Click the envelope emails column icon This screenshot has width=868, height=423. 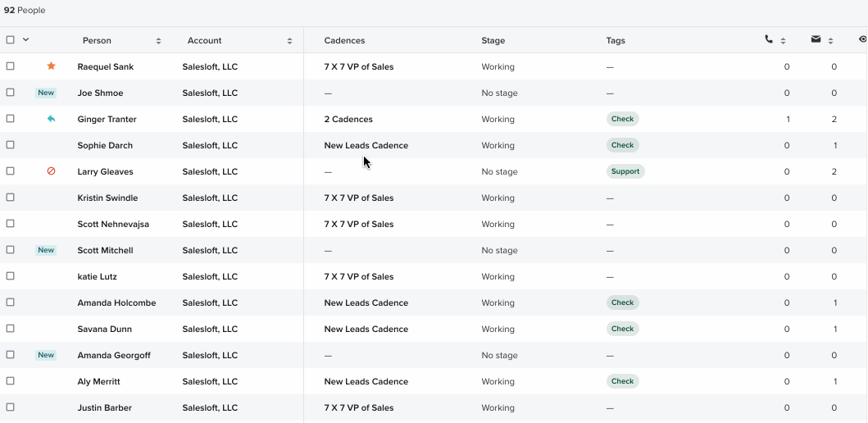pos(816,39)
